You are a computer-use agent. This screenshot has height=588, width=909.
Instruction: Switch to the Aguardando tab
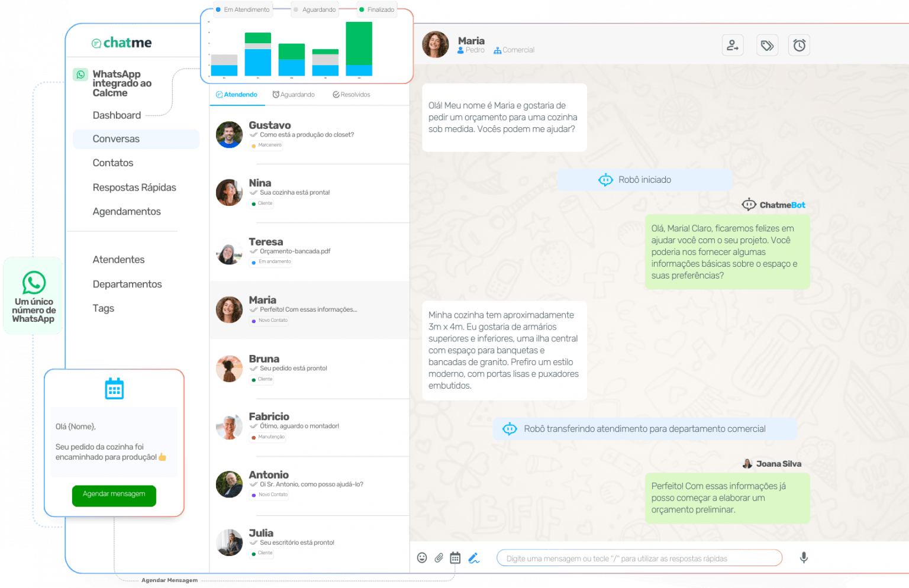point(294,95)
